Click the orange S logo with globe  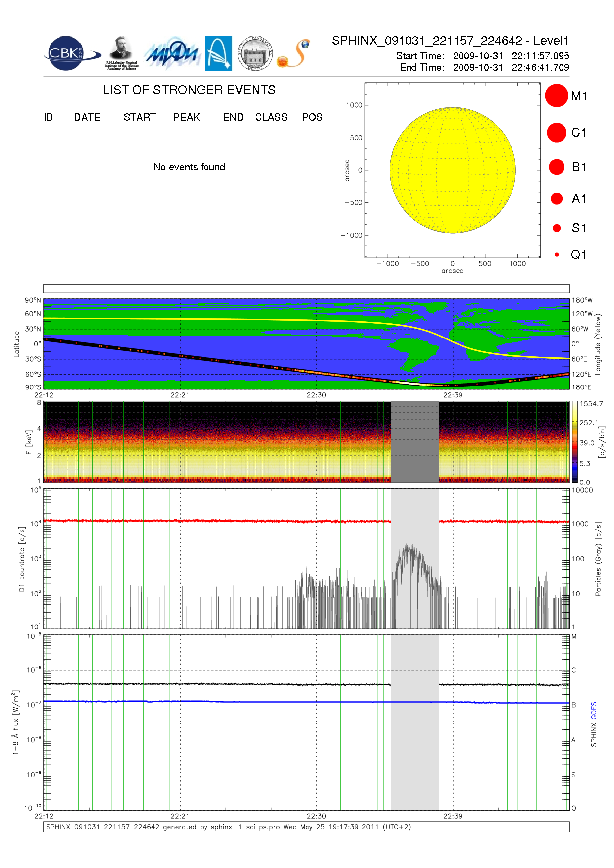coord(294,53)
